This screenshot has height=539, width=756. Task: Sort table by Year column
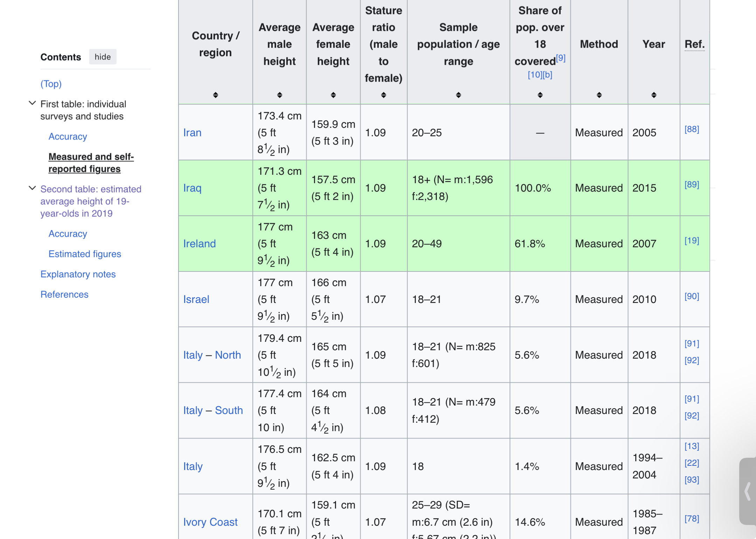(x=653, y=95)
